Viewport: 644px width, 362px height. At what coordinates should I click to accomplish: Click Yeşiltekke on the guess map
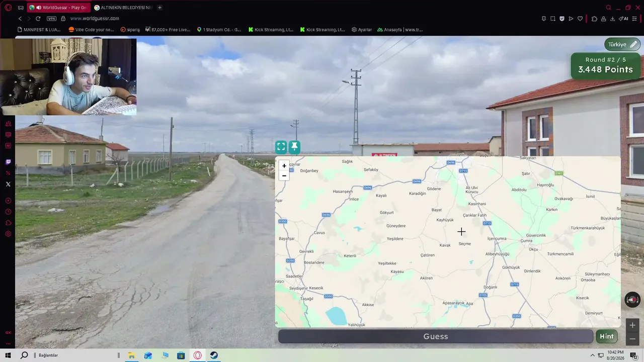click(387, 263)
